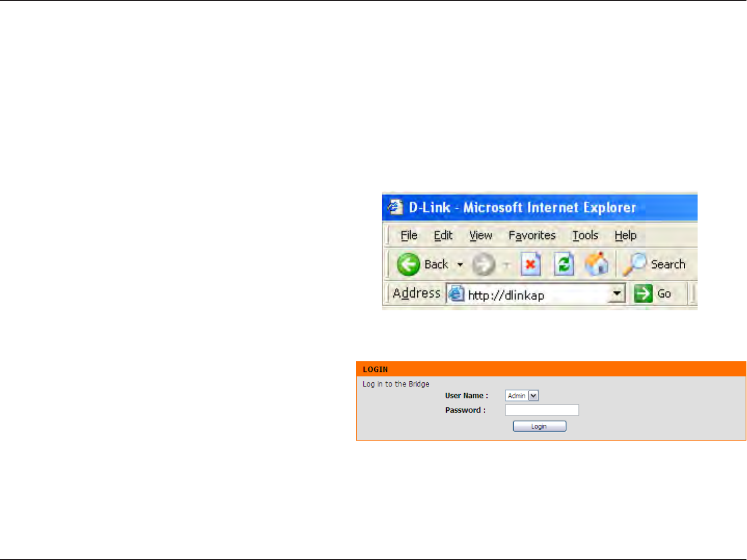Click the 'D-Link - Microsoft Internet Explorer' title text
747x560 pixels.
click(523, 207)
